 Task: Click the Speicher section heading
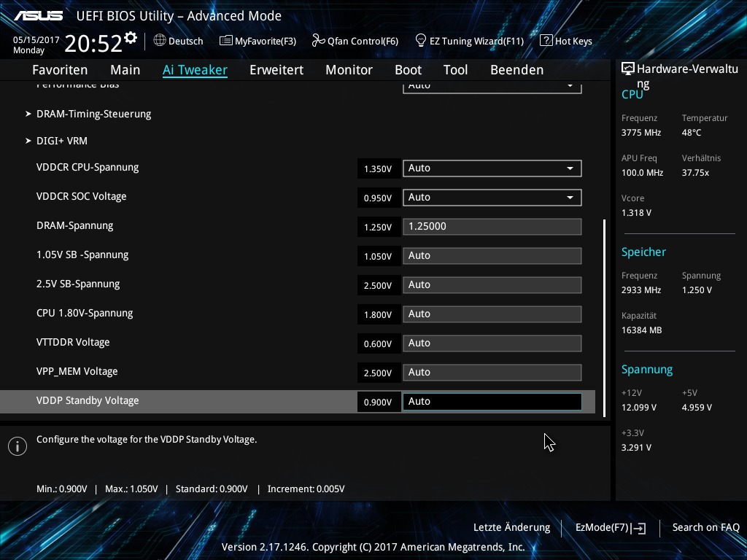click(x=643, y=252)
